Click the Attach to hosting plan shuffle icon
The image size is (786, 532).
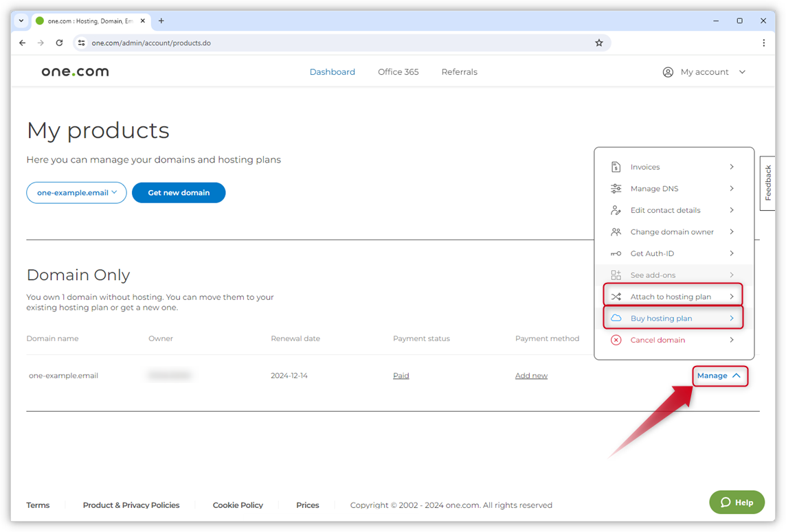616,297
